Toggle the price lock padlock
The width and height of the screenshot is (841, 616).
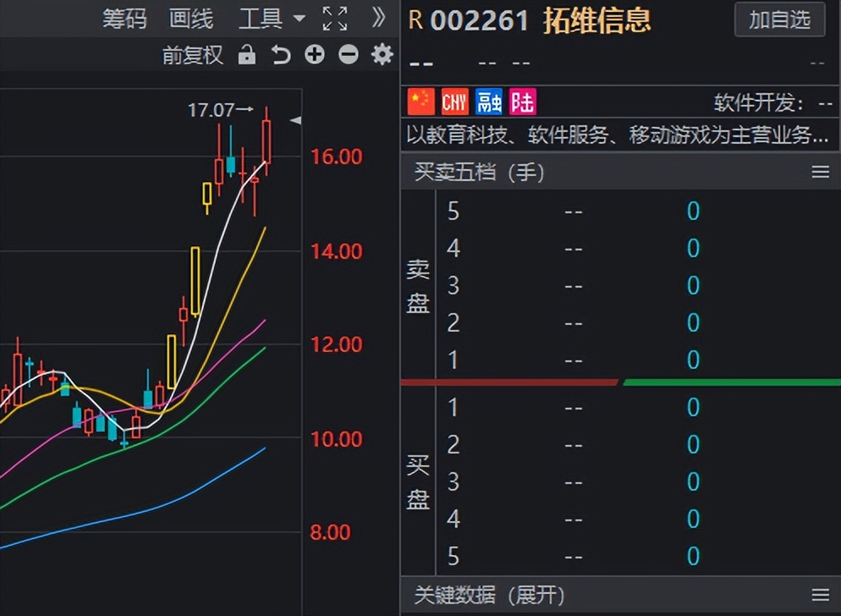tap(246, 55)
